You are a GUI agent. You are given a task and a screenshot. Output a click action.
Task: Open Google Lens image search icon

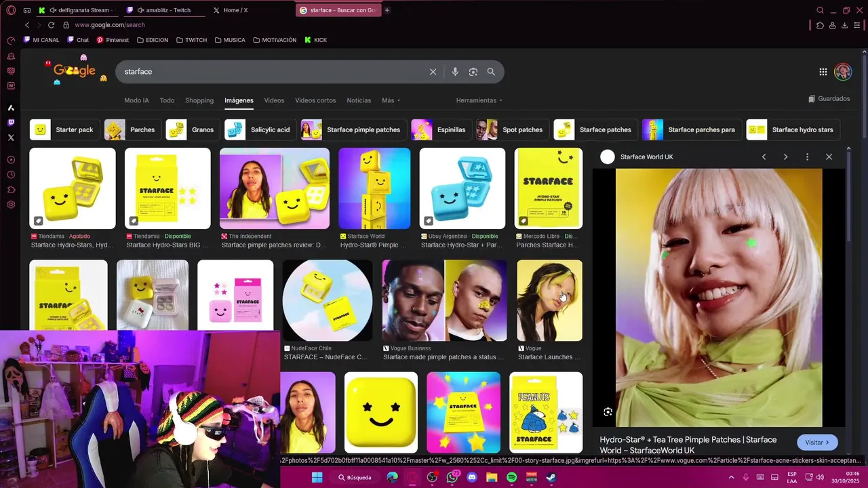pyautogui.click(x=473, y=72)
